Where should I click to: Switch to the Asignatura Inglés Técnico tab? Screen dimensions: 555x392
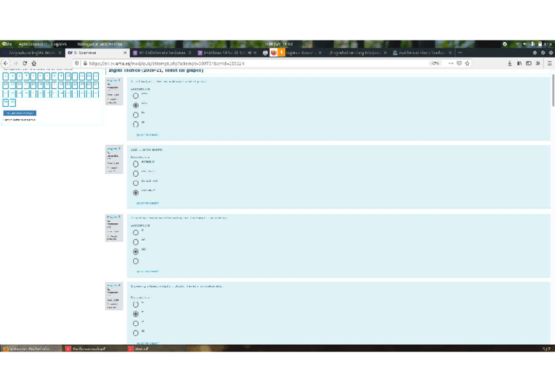[x=33, y=53]
